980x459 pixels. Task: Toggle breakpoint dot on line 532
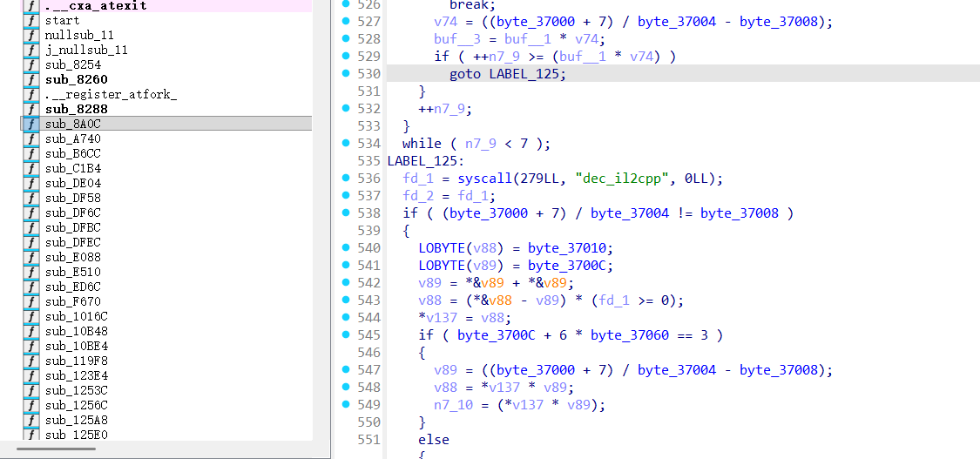[346, 109]
